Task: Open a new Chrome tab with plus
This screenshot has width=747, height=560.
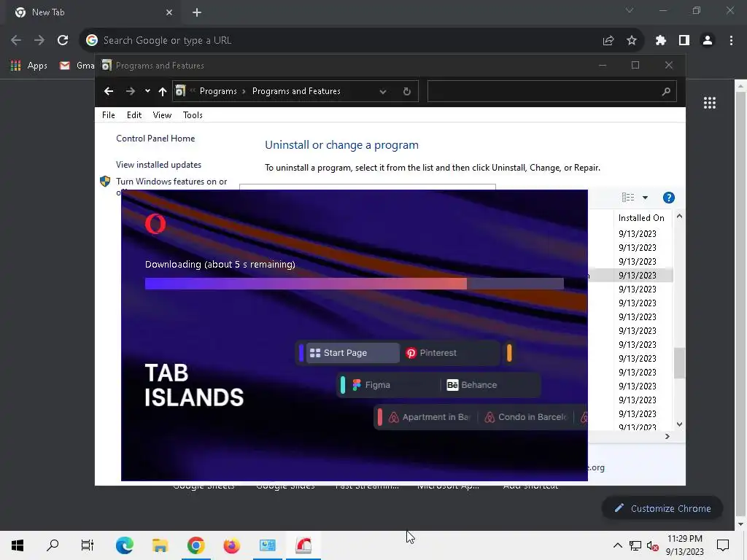Action: tap(197, 12)
